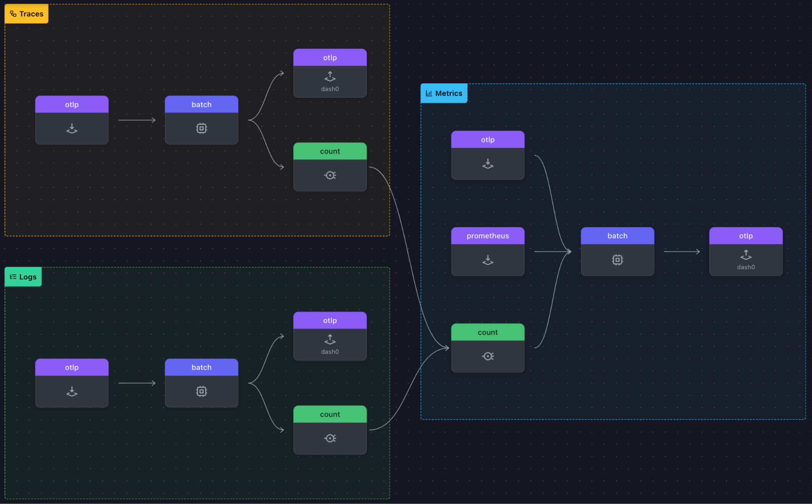The height and width of the screenshot is (504, 812).
Task: Select the otlp exporter header in Traces
Action: (x=330, y=58)
